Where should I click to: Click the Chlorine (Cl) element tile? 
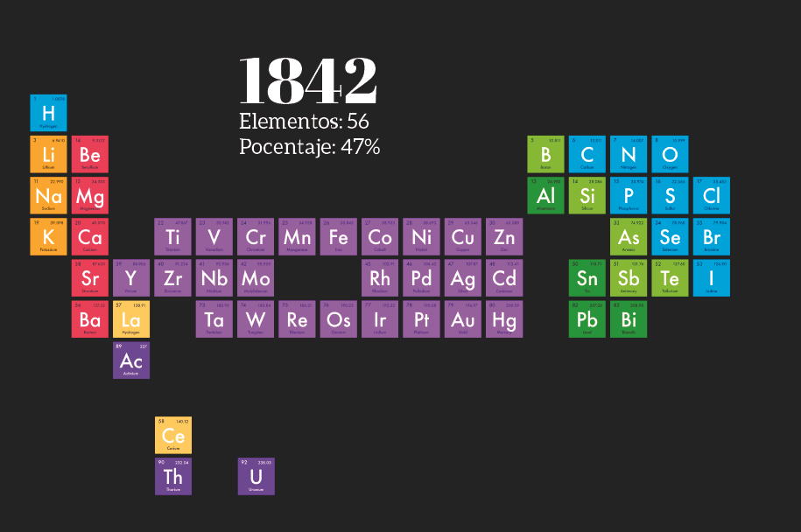[x=712, y=195]
